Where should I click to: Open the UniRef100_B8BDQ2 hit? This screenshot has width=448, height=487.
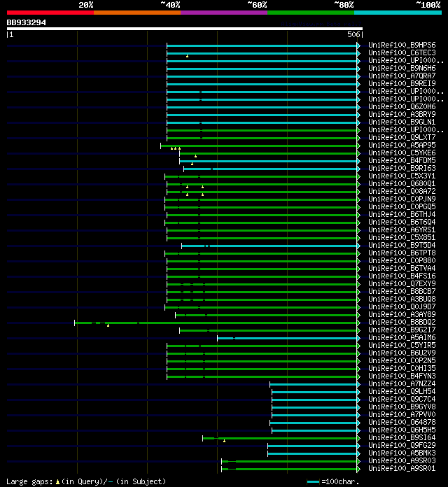tap(402, 322)
